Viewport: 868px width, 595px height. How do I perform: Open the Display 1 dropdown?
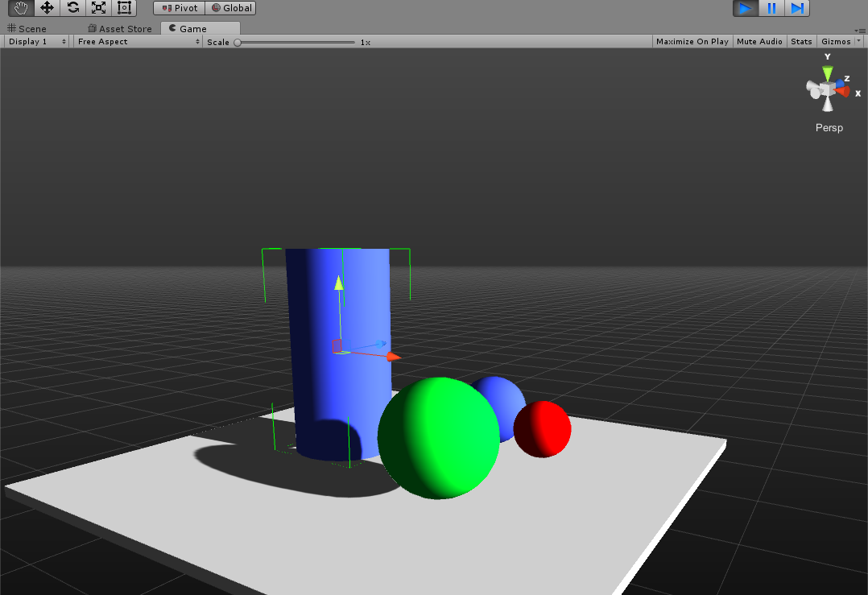tap(37, 42)
